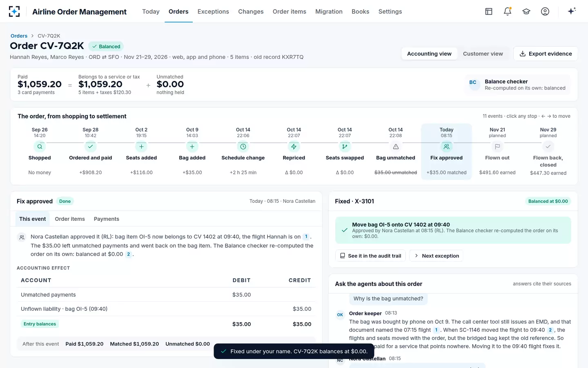Click the download icon in Export evidence
This screenshot has width=588, height=368.
(x=522, y=54)
